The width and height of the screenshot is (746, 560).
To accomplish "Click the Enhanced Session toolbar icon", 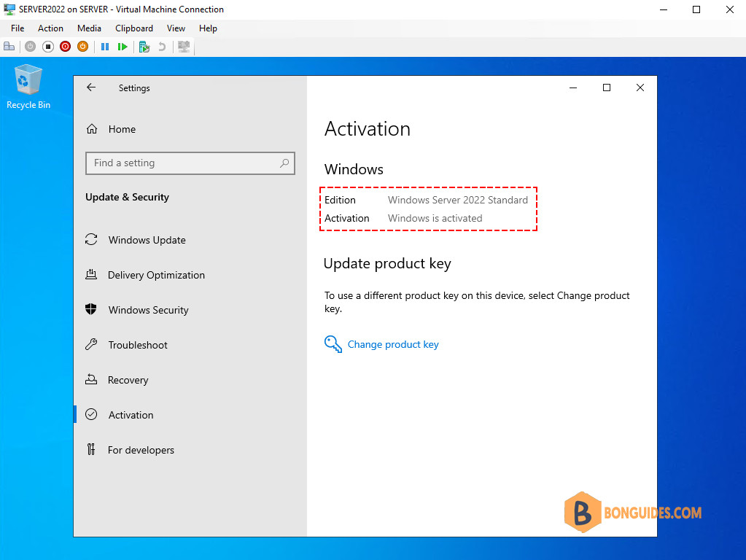I will (x=184, y=47).
